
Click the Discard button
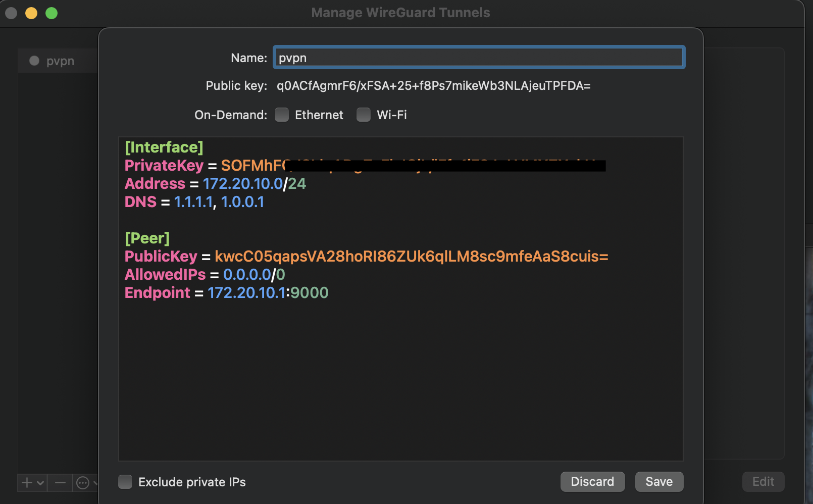coord(592,481)
